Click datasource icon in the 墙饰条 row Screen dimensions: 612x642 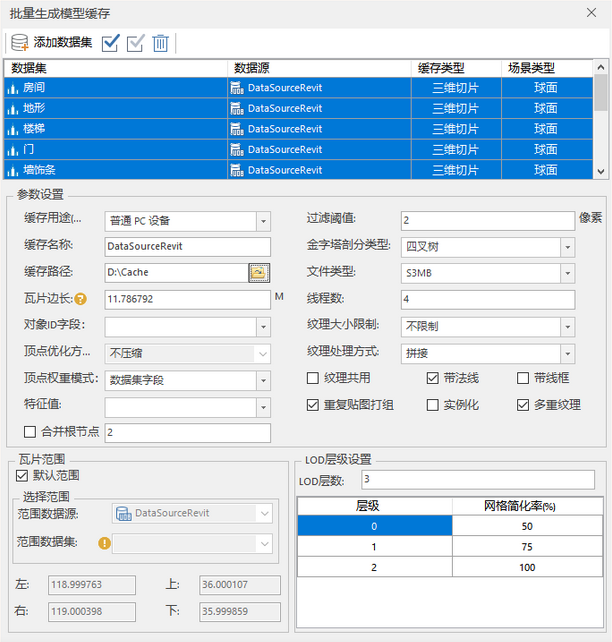(x=237, y=170)
